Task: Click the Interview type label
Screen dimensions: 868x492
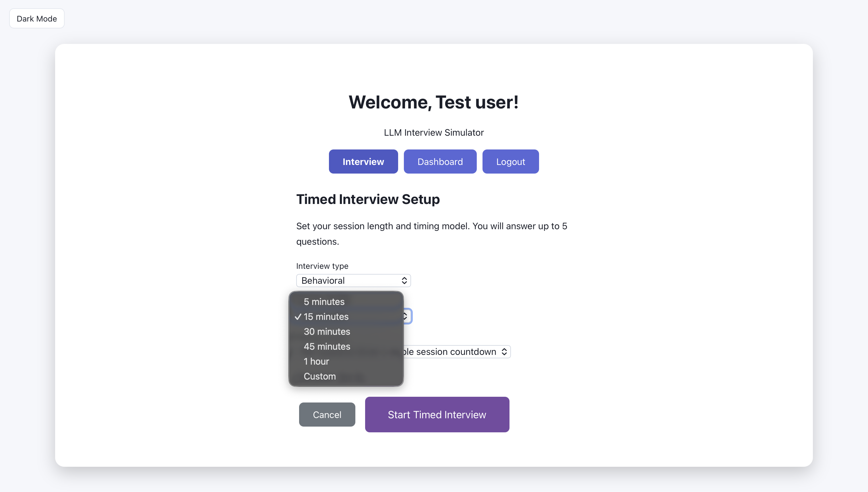Action: (322, 266)
